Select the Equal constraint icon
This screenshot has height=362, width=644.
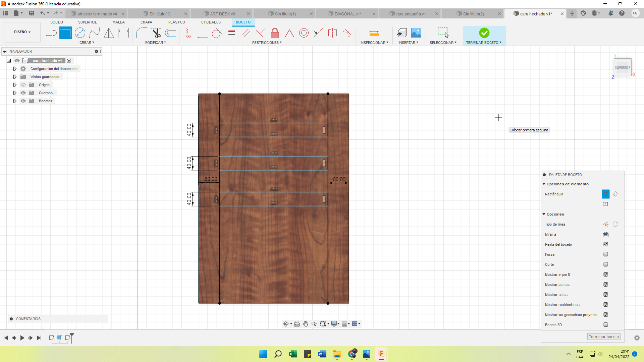(231, 33)
